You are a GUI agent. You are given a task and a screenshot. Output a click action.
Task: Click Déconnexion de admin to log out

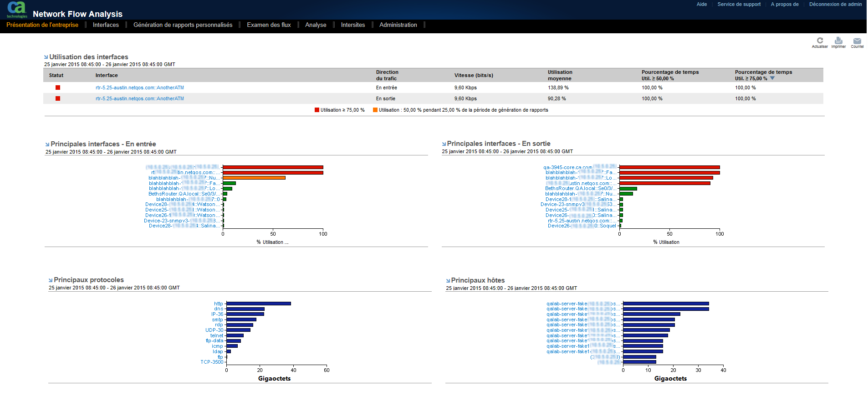[x=835, y=4]
